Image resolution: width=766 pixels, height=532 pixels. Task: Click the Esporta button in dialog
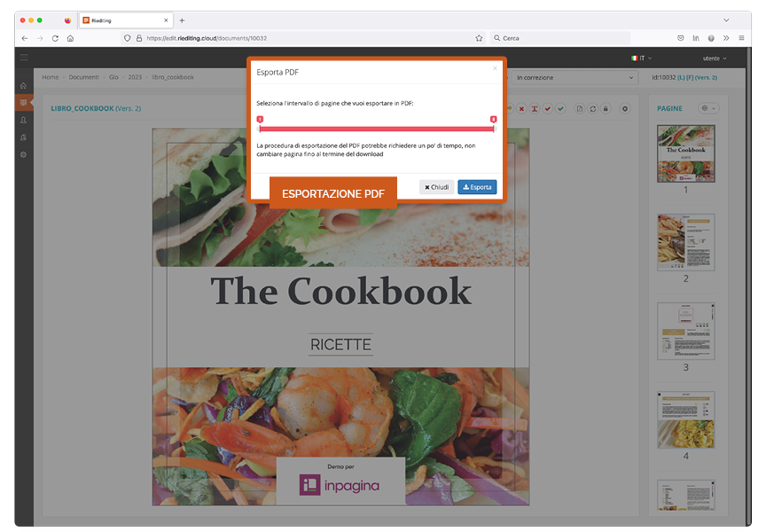(477, 187)
